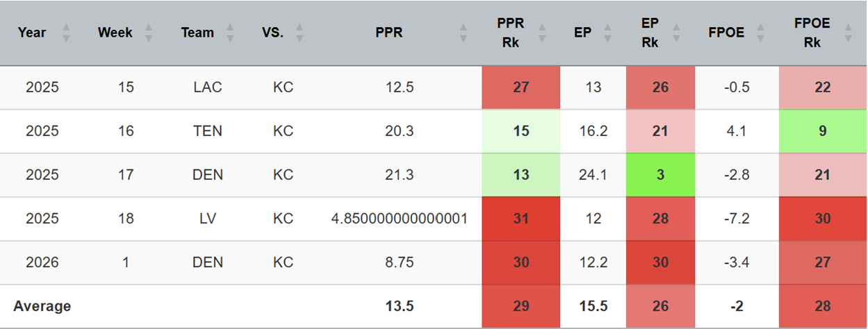Select the 2026 Week 1 DEN row
Screen dimensions: 868x329
tap(434, 262)
